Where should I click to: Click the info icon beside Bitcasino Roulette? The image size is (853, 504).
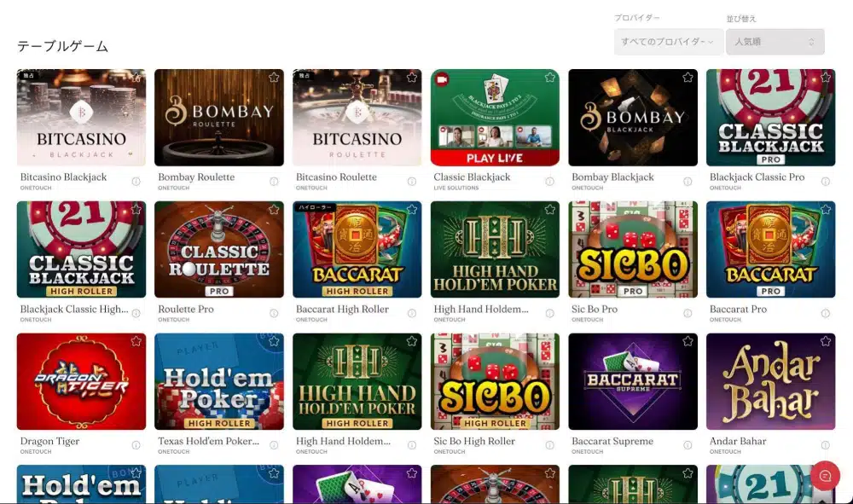412,182
